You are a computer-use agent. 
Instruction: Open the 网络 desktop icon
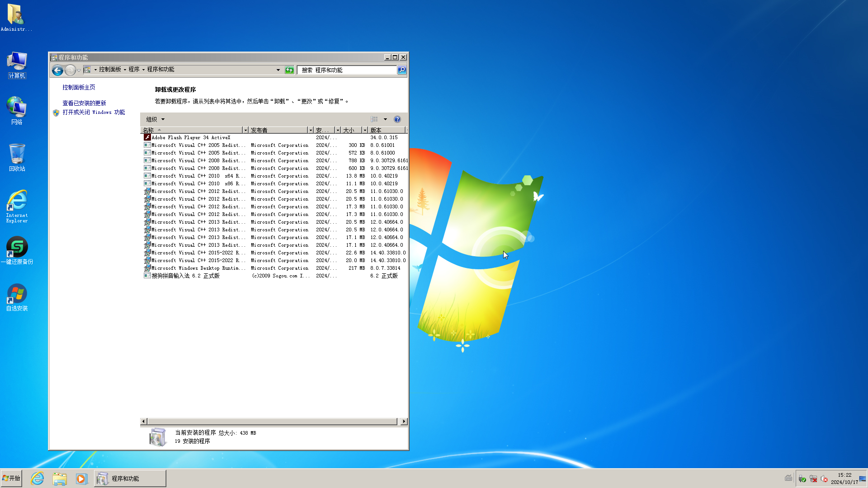(17, 111)
